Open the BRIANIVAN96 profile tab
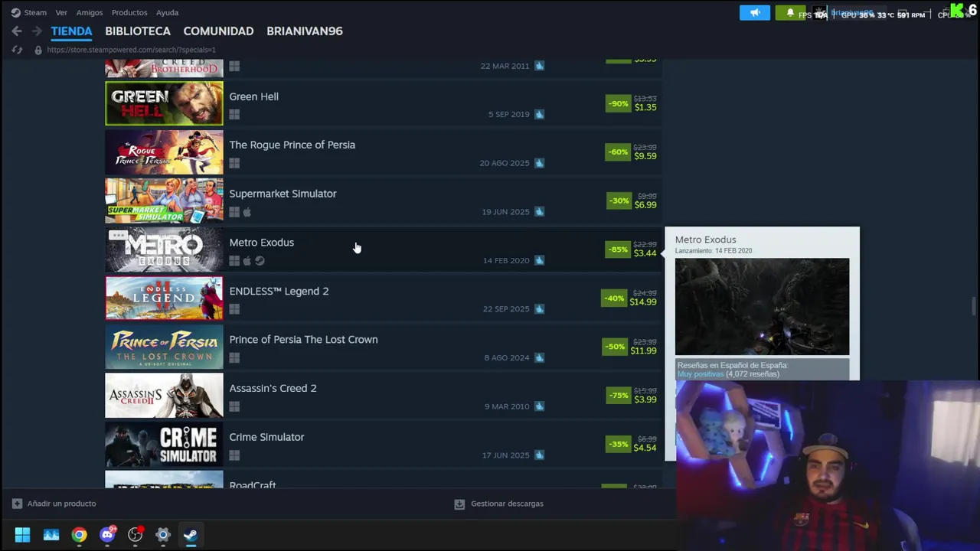The image size is (980, 551). (x=305, y=31)
